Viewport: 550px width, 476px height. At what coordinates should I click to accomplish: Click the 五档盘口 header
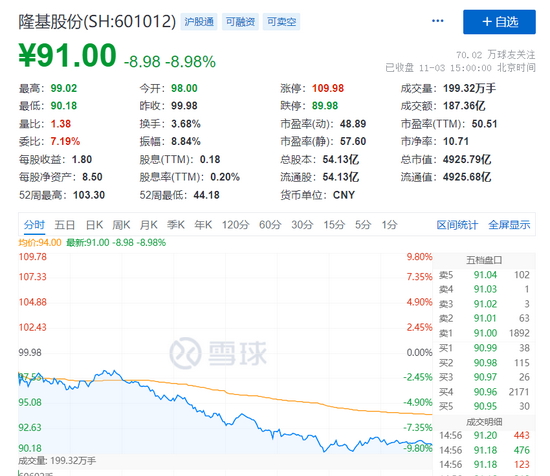tap(484, 260)
